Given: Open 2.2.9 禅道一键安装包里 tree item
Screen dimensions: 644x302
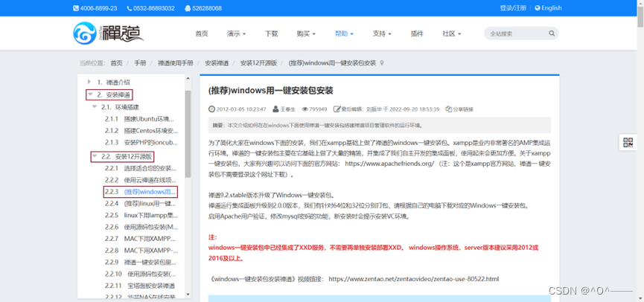Looking at the screenshot, I should (x=141, y=262).
